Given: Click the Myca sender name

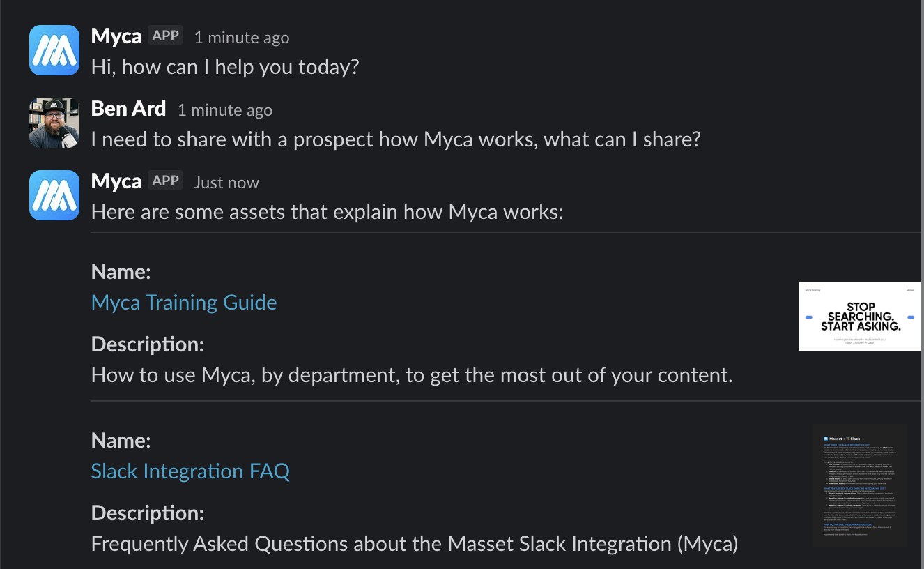Looking at the screenshot, I should click(x=116, y=36).
